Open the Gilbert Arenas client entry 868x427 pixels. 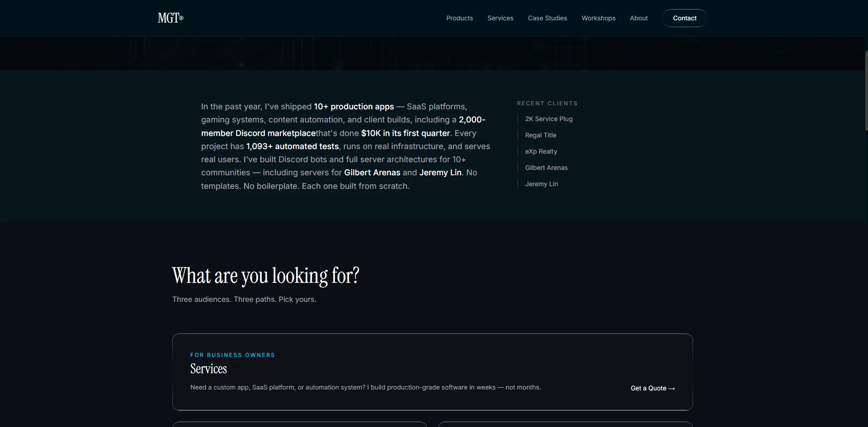(546, 168)
